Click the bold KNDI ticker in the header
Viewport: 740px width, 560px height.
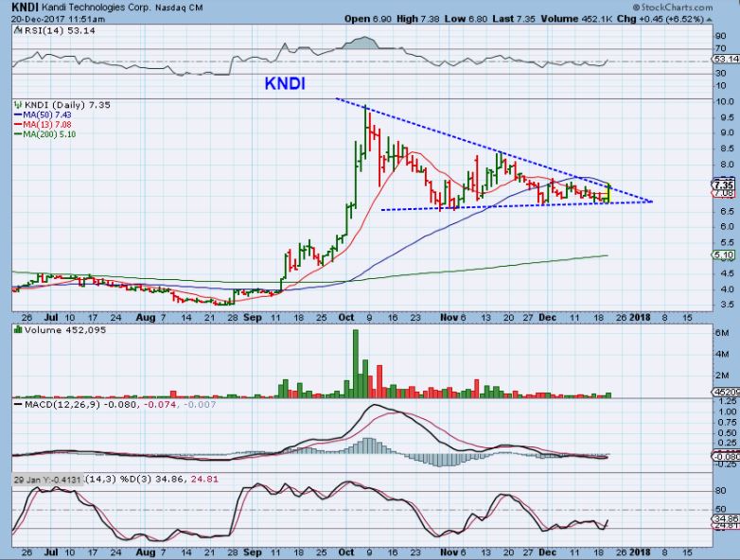pos(25,7)
